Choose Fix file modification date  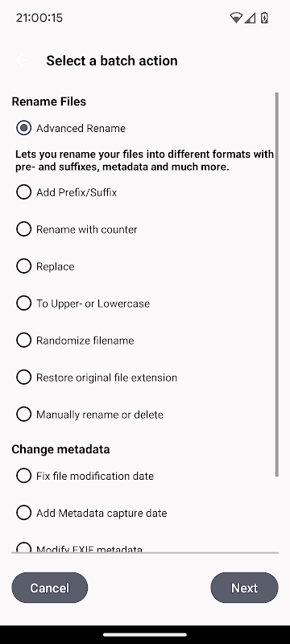tap(85, 476)
